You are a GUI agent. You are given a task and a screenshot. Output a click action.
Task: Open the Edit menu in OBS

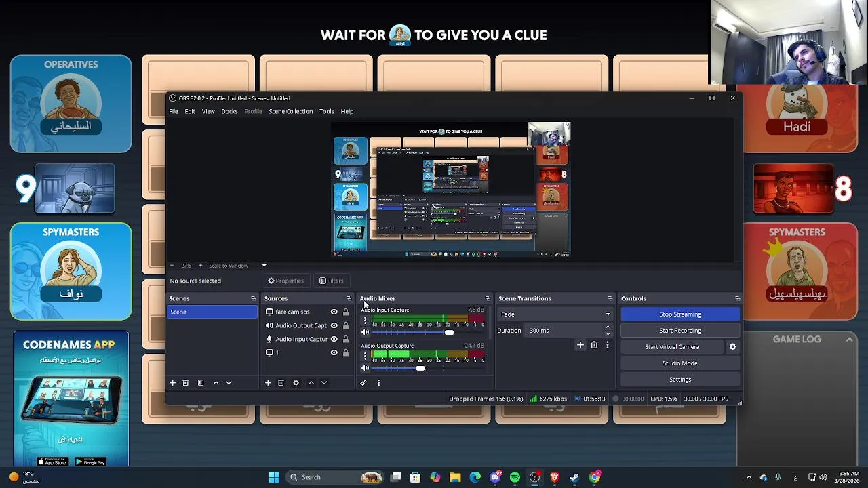coord(190,111)
